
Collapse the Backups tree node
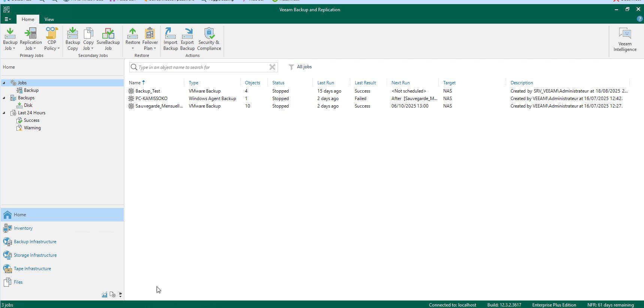tap(4, 98)
